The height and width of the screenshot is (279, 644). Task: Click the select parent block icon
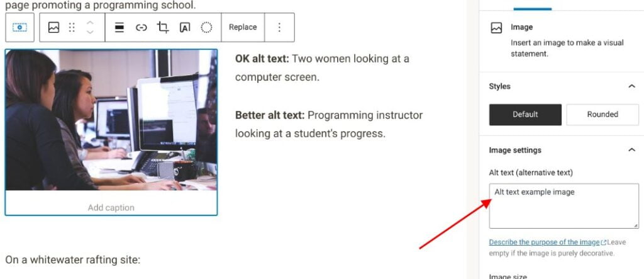[19, 27]
